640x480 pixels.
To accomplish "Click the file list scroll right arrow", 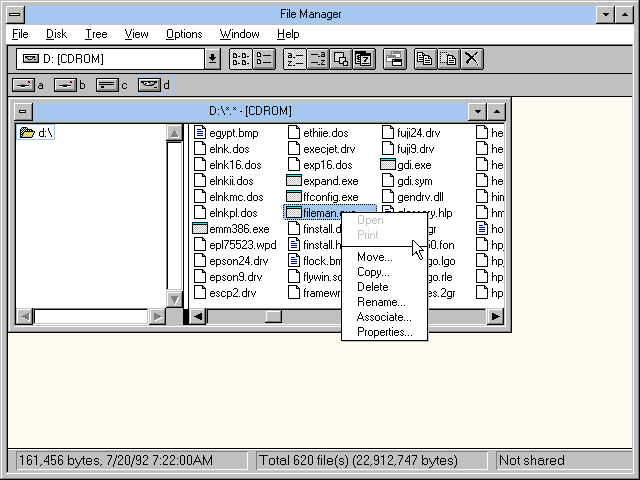I will pyautogui.click(x=495, y=317).
